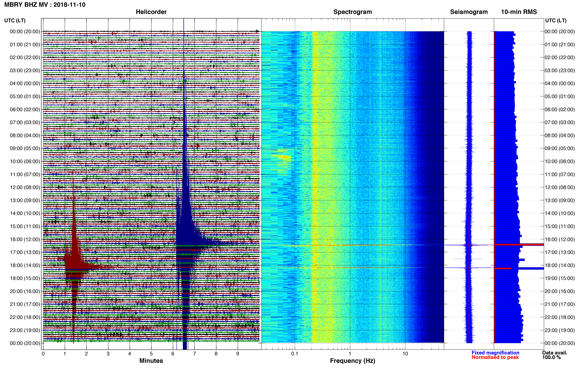Click 17:00 (13:00) on the RMS panel time axis
This screenshot has height=368, width=588.
tap(560, 252)
